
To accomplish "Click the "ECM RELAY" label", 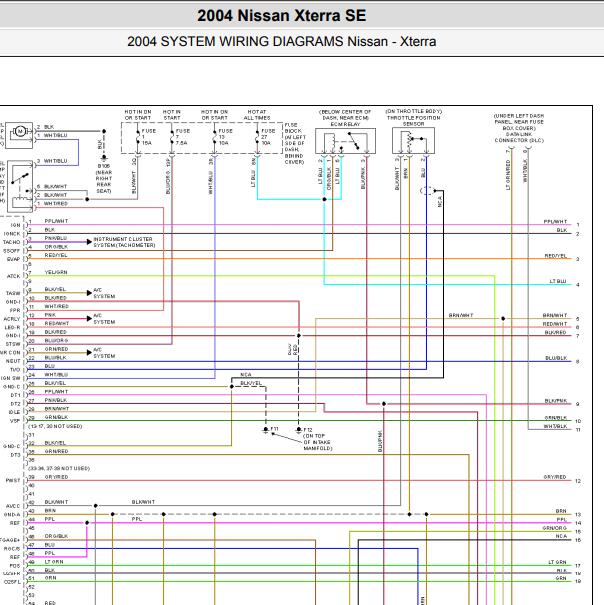I will click(345, 124).
